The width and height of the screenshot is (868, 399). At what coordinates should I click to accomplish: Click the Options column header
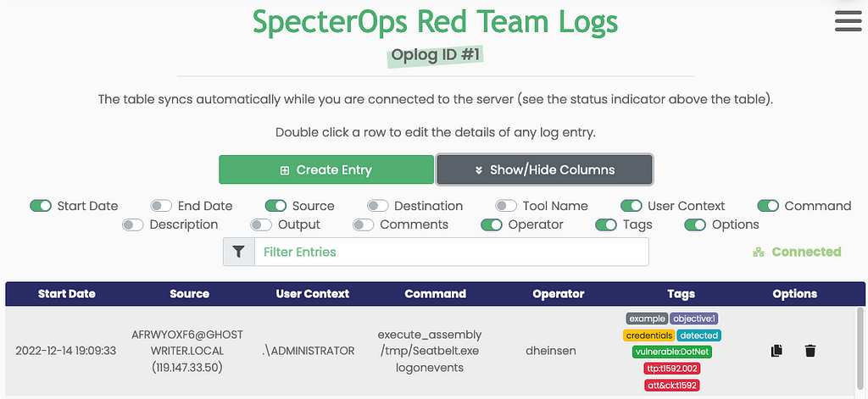(x=795, y=294)
